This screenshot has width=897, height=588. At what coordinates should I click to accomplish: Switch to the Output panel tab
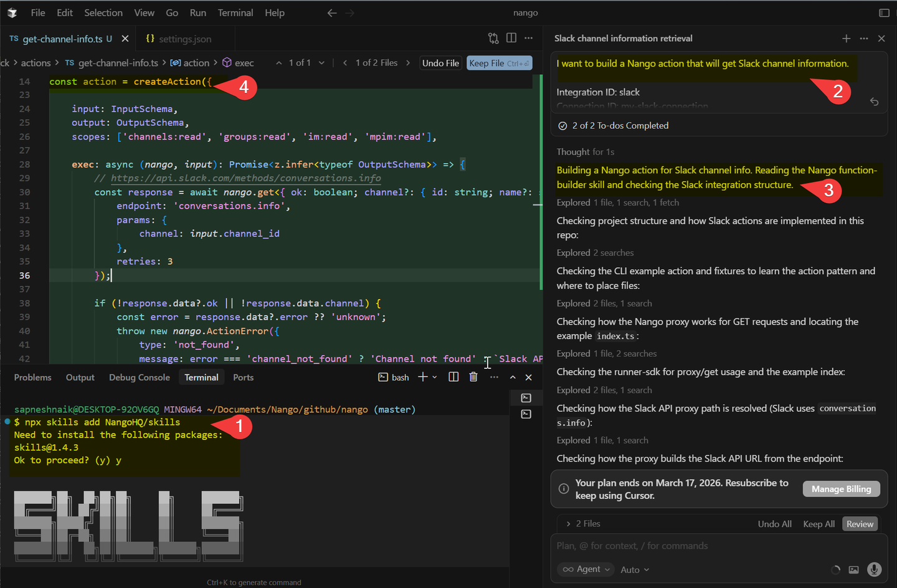[80, 377]
